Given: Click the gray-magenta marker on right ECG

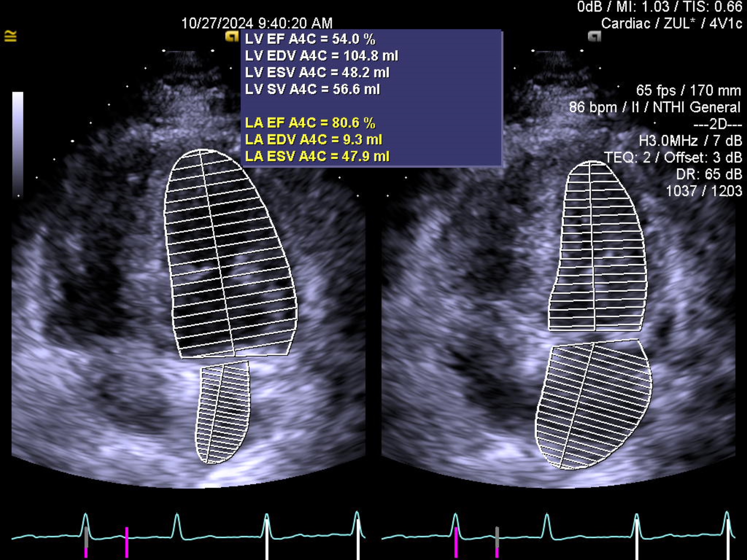Looking at the screenshot, I should tap(497, 542).
